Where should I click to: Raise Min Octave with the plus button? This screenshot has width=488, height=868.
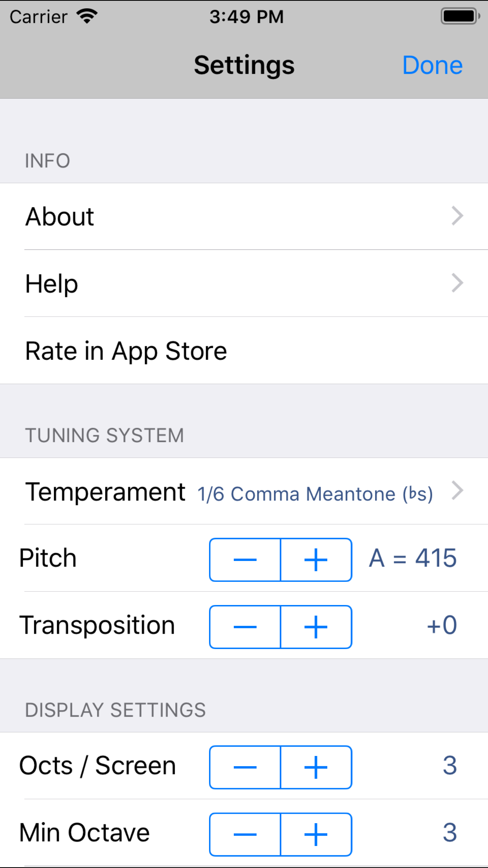tap(316, 834)
